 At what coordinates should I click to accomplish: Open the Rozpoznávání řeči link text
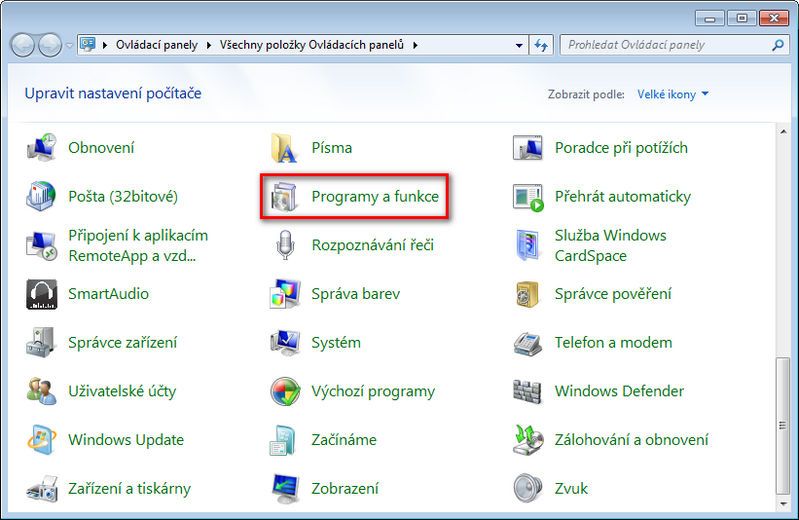372,245
